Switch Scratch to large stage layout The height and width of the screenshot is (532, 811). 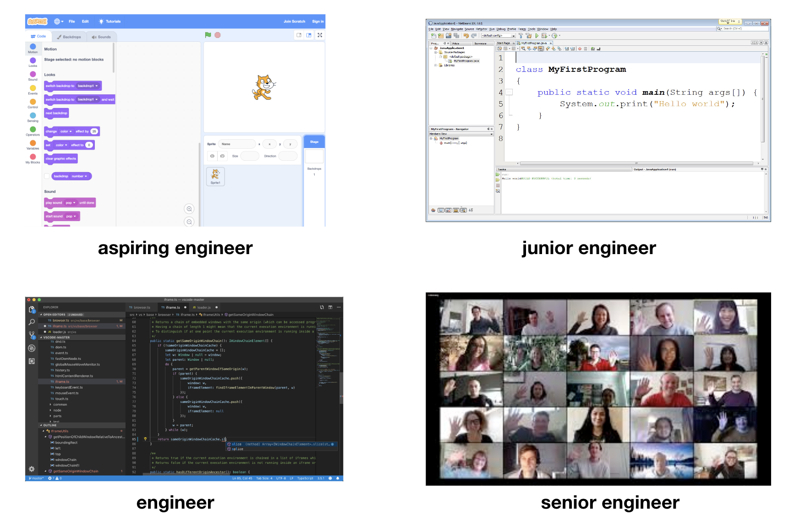pos(309,35)
